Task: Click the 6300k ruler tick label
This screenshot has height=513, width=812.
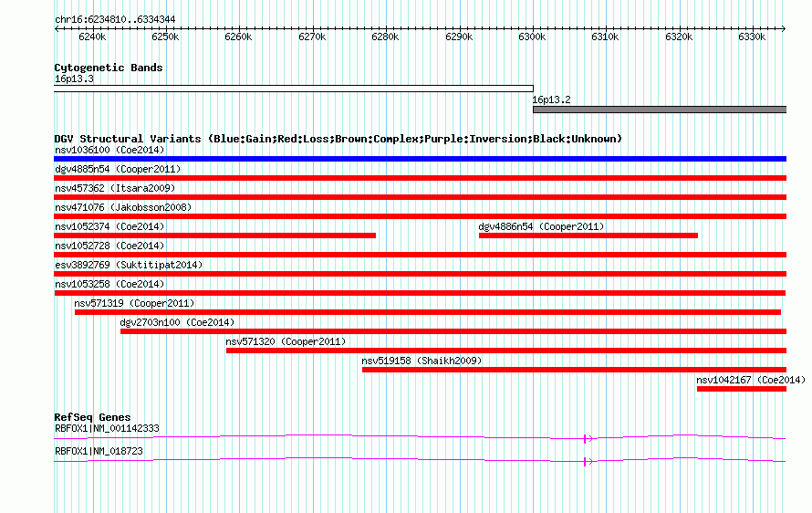Action: coord(532,37)
